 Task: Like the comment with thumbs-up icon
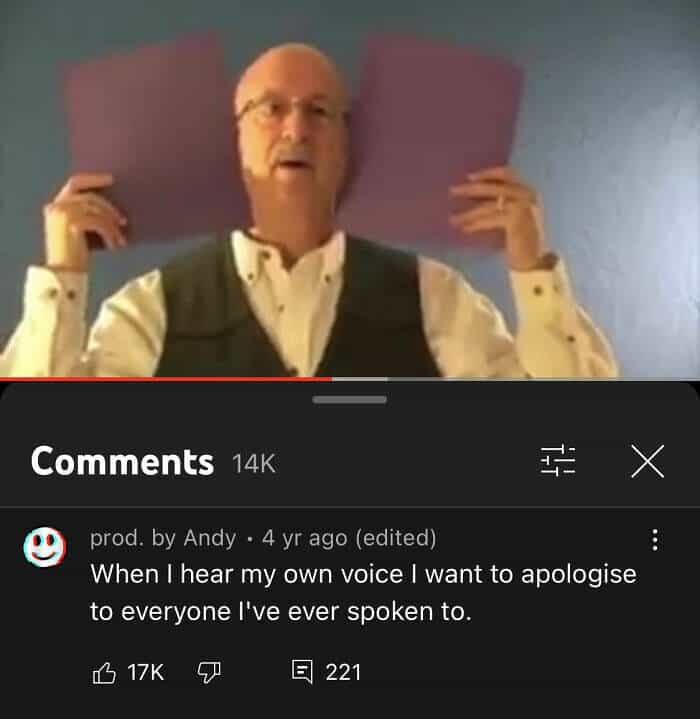coord(104,673)
